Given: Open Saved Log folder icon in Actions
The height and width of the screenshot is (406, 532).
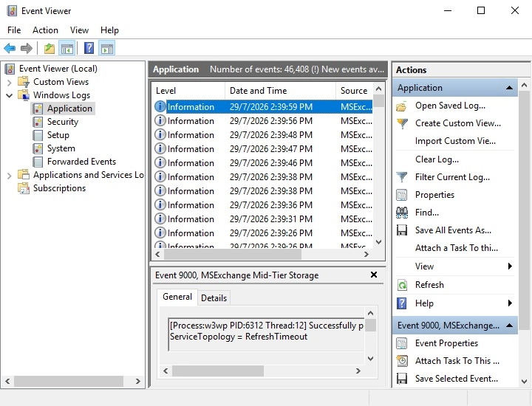Looking at the screenshot, I should (402, 106).
